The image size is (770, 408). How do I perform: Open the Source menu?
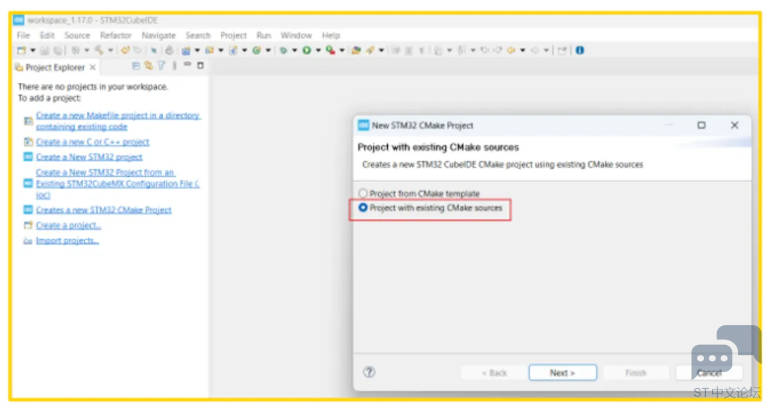click(x=77, y=35)
